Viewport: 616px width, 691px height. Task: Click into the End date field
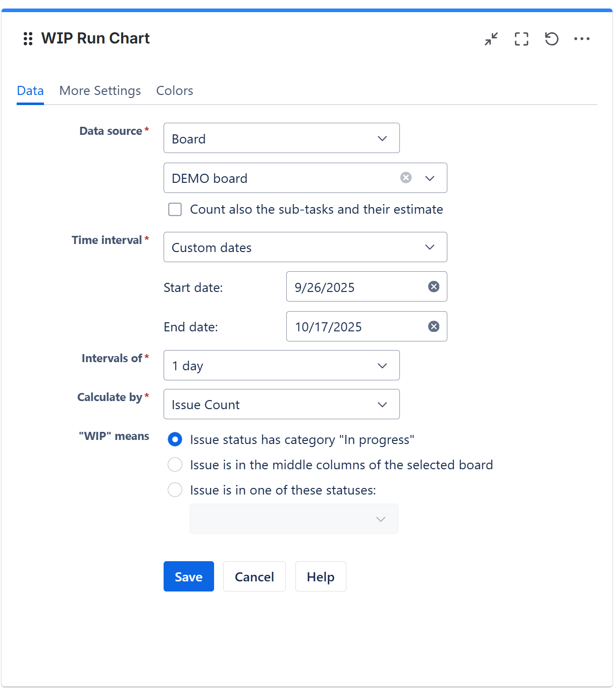tap(356, 327)
